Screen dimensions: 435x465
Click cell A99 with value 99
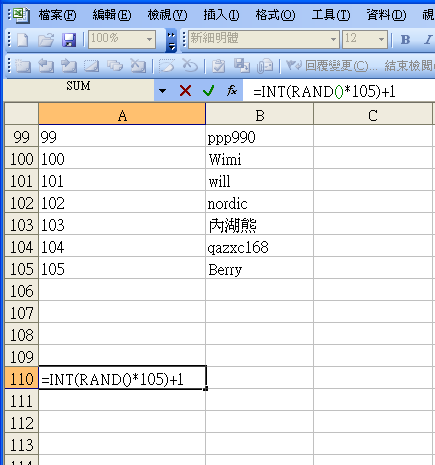click(122, 136)
